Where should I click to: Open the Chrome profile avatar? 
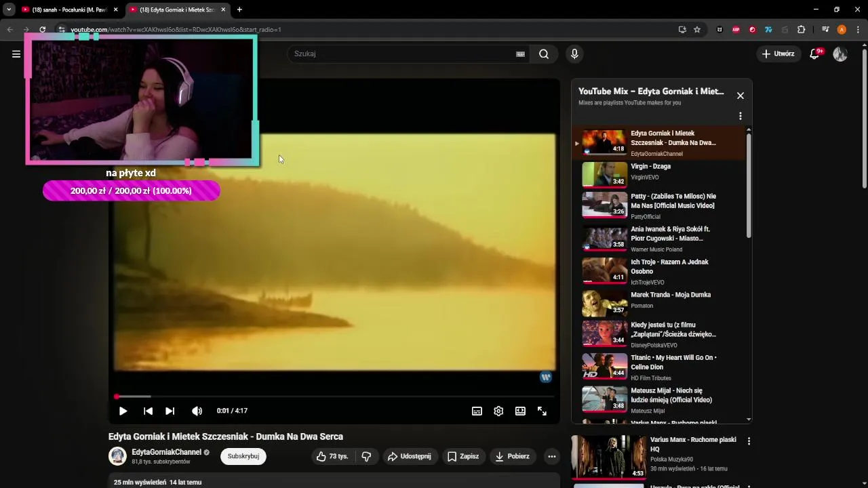click(842, 30)
